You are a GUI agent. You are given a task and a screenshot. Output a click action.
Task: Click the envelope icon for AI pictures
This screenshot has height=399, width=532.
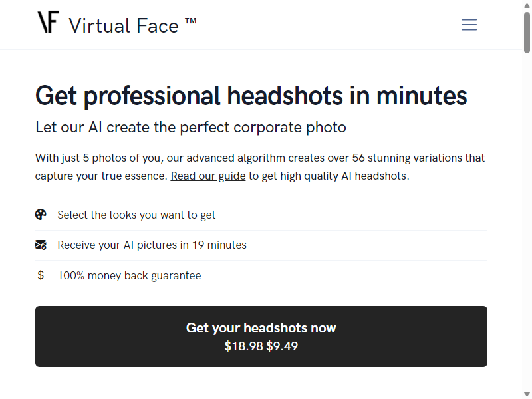(41, 245)
